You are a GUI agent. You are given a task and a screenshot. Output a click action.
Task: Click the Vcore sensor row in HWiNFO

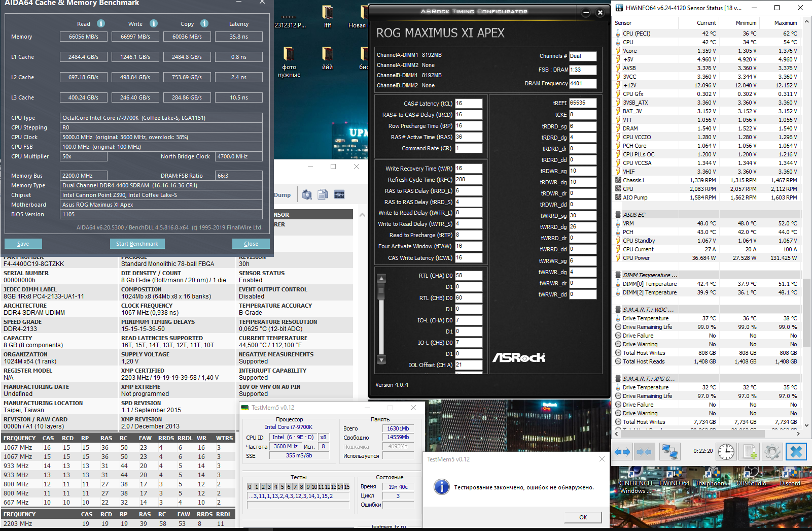pyautogui.click(x=706, y=51)
